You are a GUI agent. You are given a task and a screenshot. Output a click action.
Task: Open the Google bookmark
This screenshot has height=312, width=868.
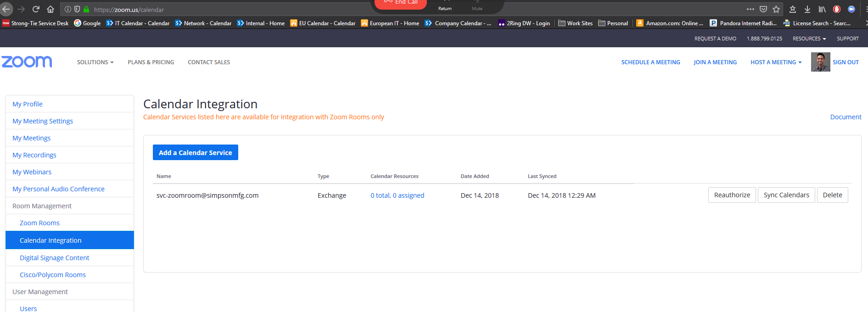coord(87,23)
